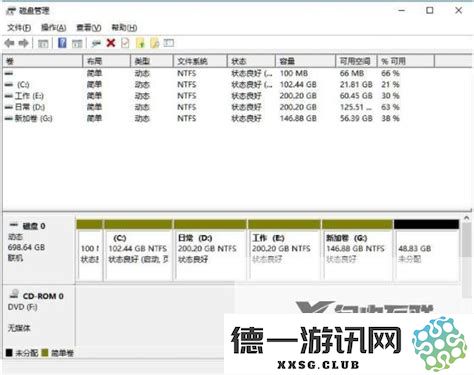Click the 60.45 GB free space cell
The height and width of the screenshot is (375, 474).
coord(356,96)
